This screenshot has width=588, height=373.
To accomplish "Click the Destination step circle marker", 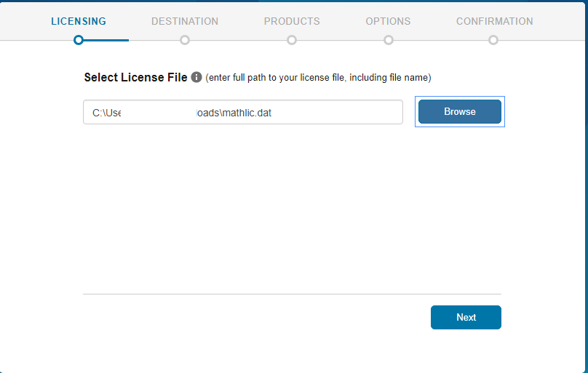I will 185,40.
